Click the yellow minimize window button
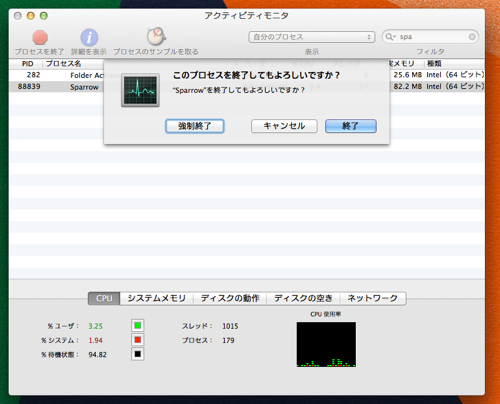The image size is (500, 404). tap(31, 16)
